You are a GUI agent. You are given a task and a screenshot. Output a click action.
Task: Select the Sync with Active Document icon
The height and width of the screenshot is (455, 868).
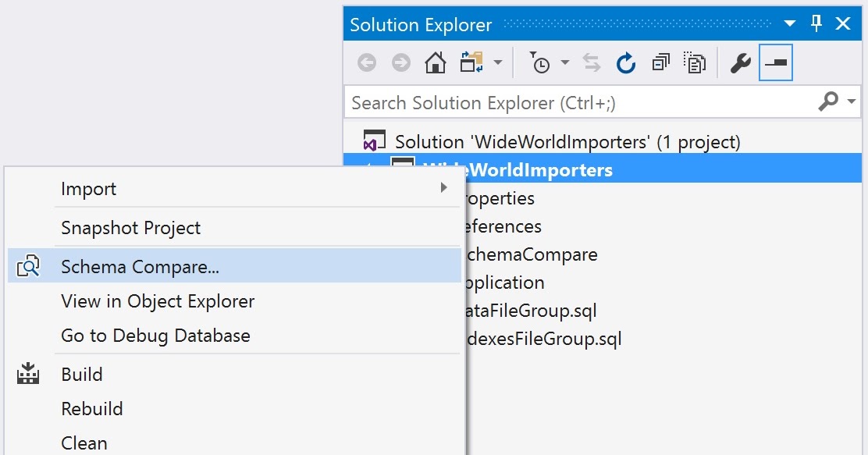592,62
